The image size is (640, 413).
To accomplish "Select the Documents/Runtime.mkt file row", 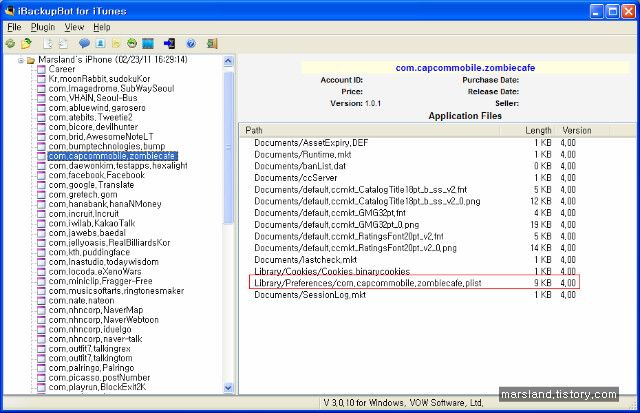I will 415,155.
